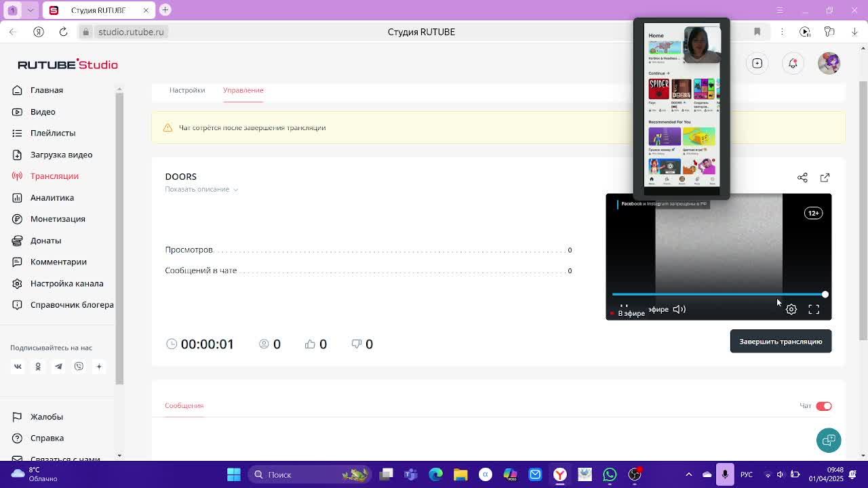Click the stream player progress bar
Viewport: 868px width, 488px height.
pyautogui.click(x=718, y=295)
